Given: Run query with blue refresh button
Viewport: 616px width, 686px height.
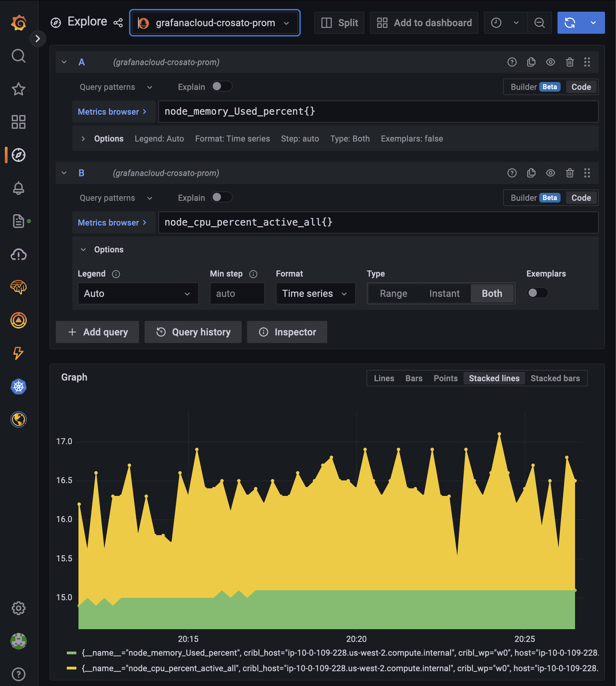Looking at the screenshot, I should pos(570,23).
